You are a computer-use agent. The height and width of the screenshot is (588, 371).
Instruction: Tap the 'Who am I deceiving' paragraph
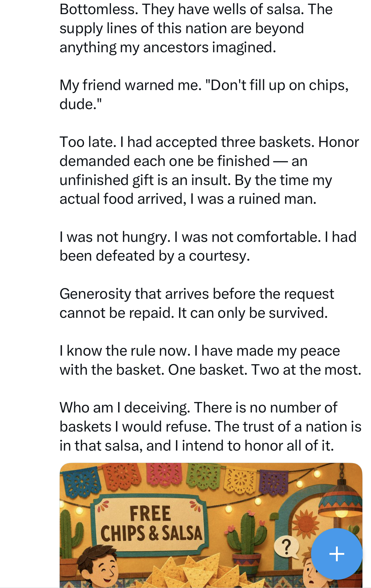coord(210,427)
